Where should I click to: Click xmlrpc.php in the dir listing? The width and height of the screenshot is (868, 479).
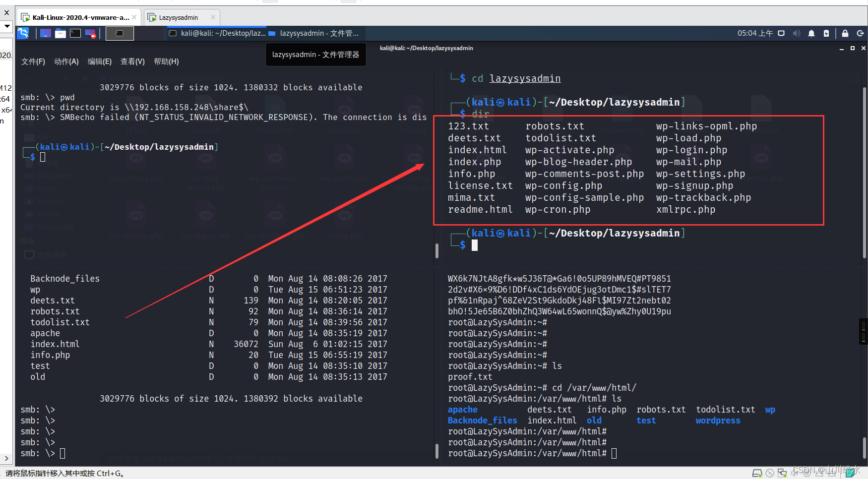tap(685, 209)
